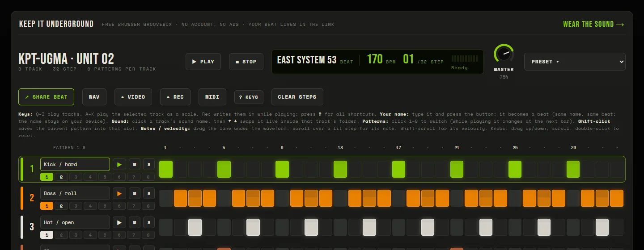Screen dimensions: 644x250
Task: Export the beat as WAV
Action: pos(94,97)
